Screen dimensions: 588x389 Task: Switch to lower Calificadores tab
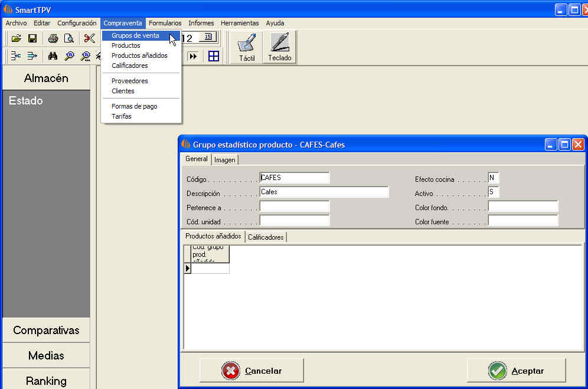tap(266, 237)
